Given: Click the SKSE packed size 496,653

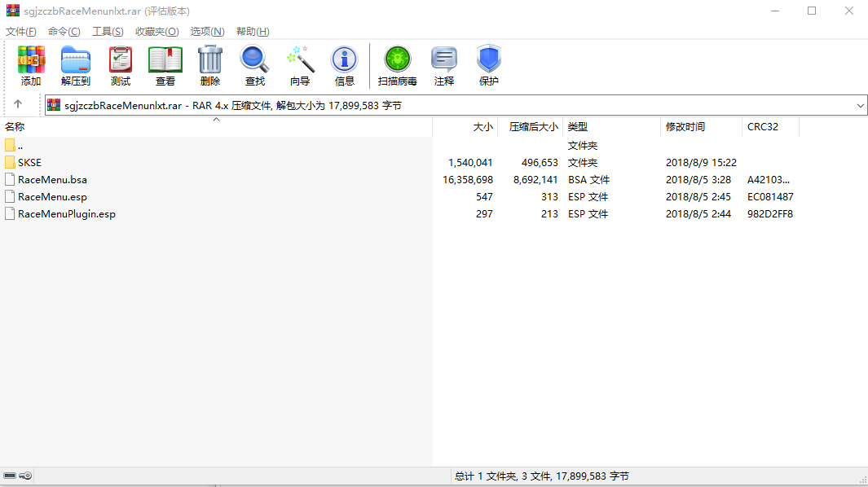Looking at the screenshot, I should [x=540, y=163].
